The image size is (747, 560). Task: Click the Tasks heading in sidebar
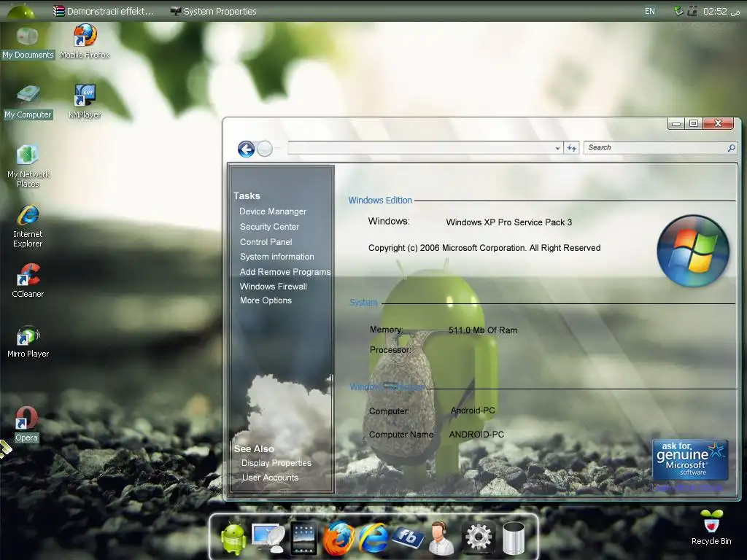coord(247,195)
